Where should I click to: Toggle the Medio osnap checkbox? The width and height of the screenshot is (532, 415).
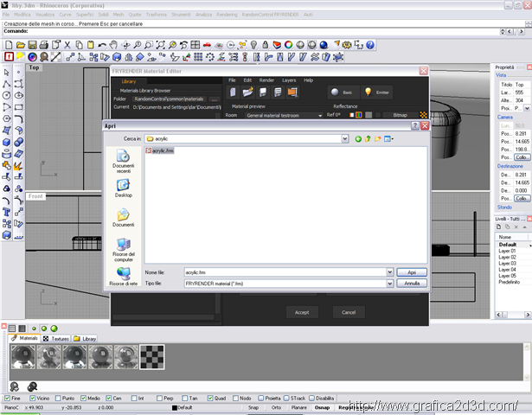[83, 398]
